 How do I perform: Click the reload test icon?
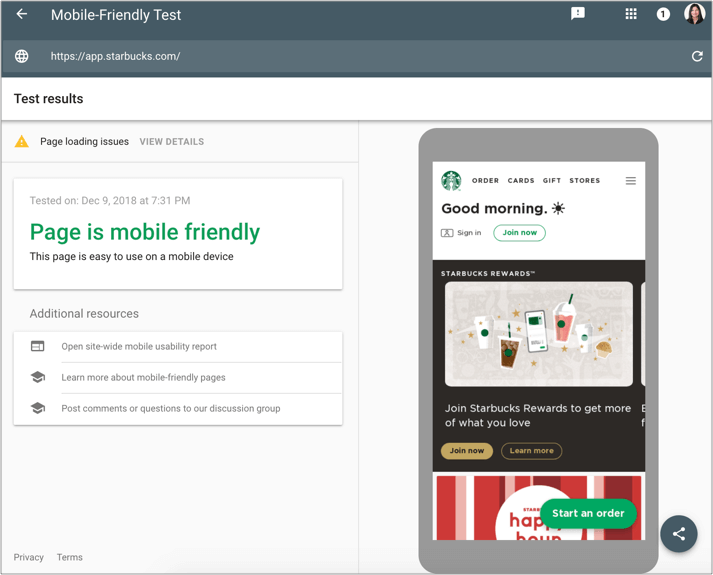coord(697,56)
